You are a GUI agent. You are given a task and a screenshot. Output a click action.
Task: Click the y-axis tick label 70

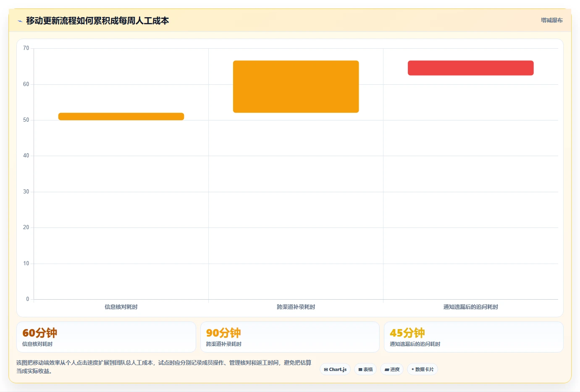(26, 48)
